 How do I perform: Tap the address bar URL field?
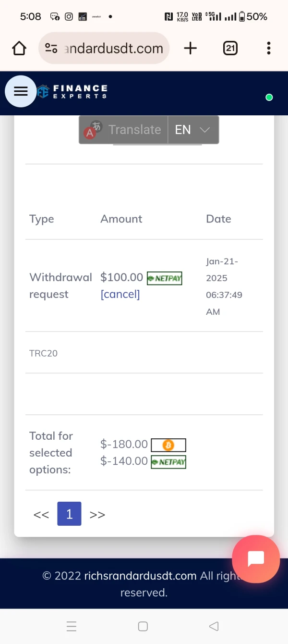pos(113,49)
